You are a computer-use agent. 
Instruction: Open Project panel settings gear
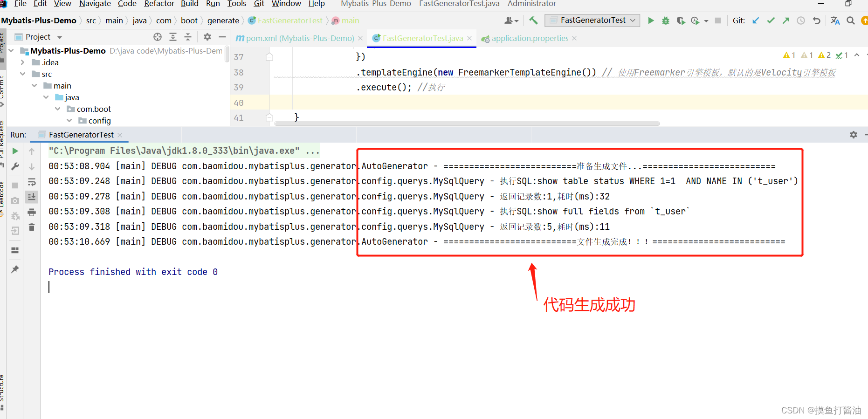[207, 37]
